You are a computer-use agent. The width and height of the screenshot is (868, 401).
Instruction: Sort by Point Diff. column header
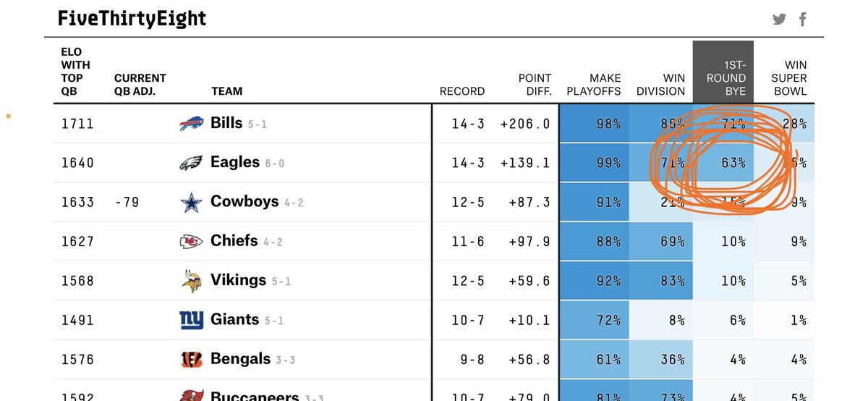[535, 85]
